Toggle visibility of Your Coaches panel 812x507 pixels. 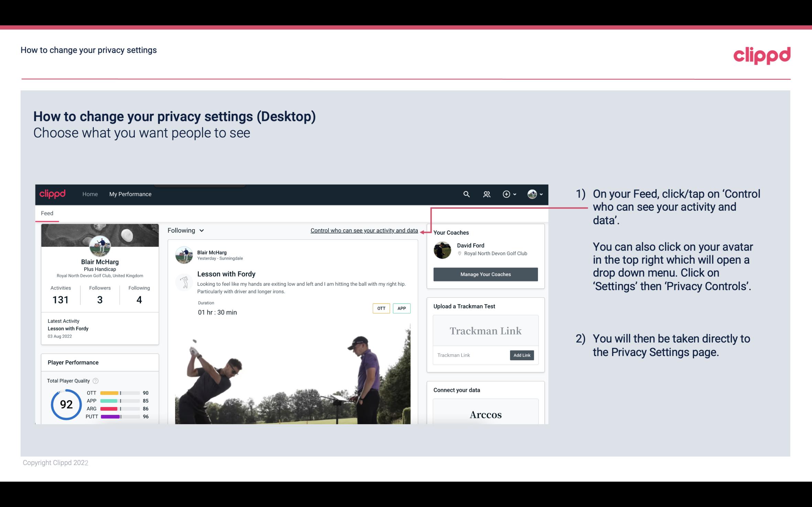point(451,232)
